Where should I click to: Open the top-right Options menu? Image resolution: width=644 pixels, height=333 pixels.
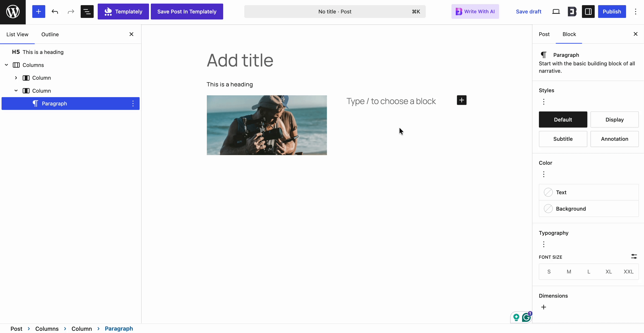coord(635,11)
